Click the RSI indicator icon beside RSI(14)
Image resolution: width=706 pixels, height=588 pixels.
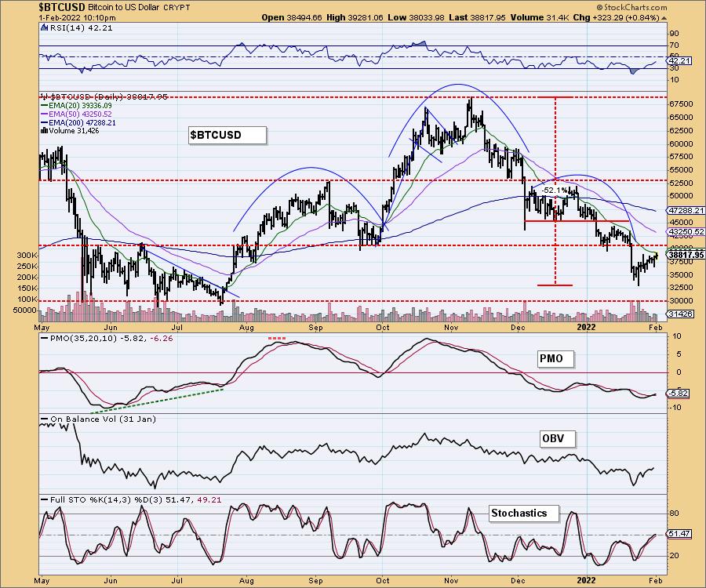44,28
